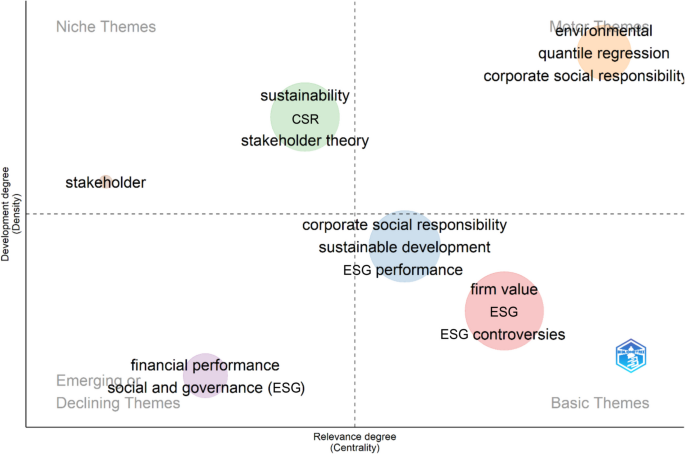The width and height of the screenshot is (685, 454).
Task: Click the small stakeholder bubble
Action: tap(105, 182)
